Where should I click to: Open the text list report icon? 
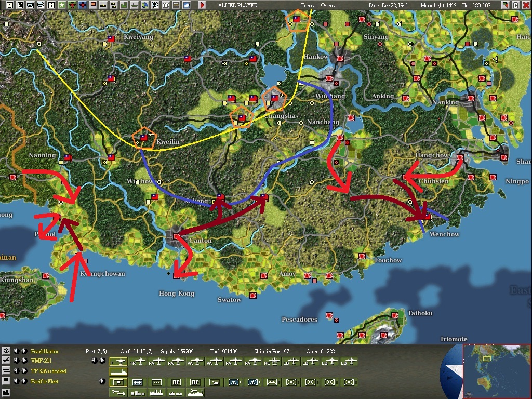(20, 5)
